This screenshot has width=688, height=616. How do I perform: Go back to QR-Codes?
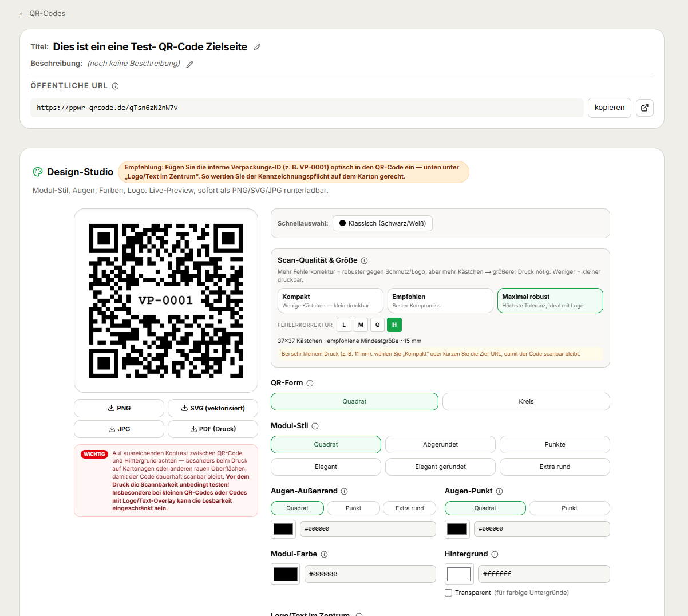click(42, 13)
